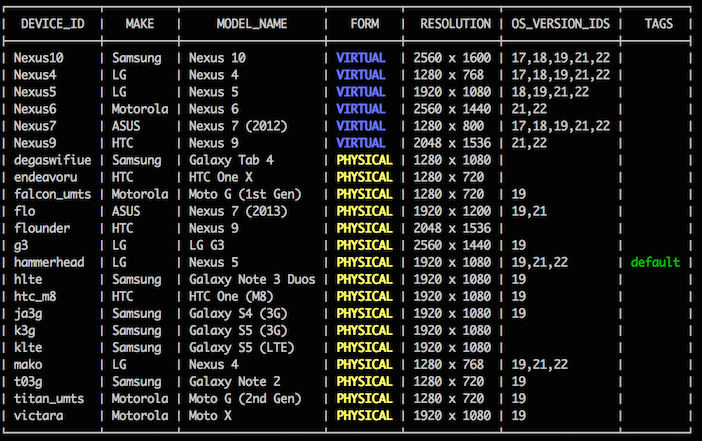702x441 pixels.
Task: Click the g3 device ID
Action: 21,245
